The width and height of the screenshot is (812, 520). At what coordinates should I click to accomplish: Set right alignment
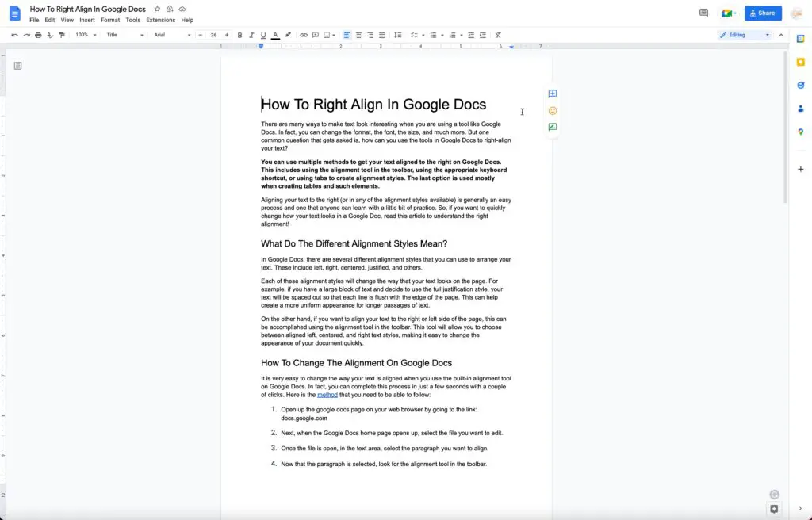pyautogui.click(x=370, y=35)
